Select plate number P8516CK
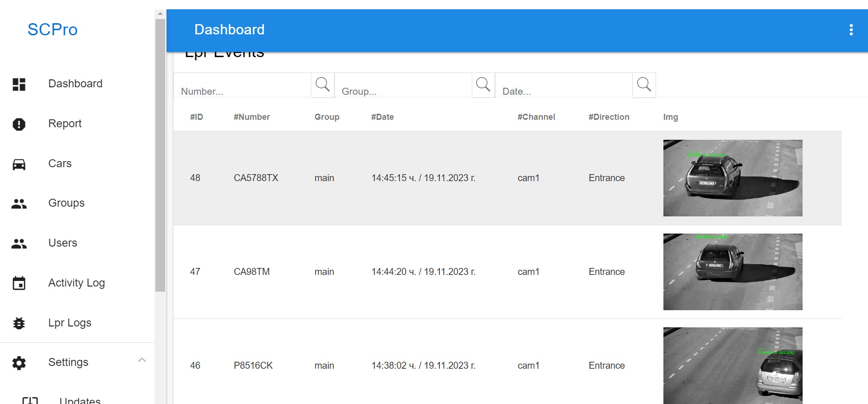Viewport: 868px width, 404px height. point(253,365)
